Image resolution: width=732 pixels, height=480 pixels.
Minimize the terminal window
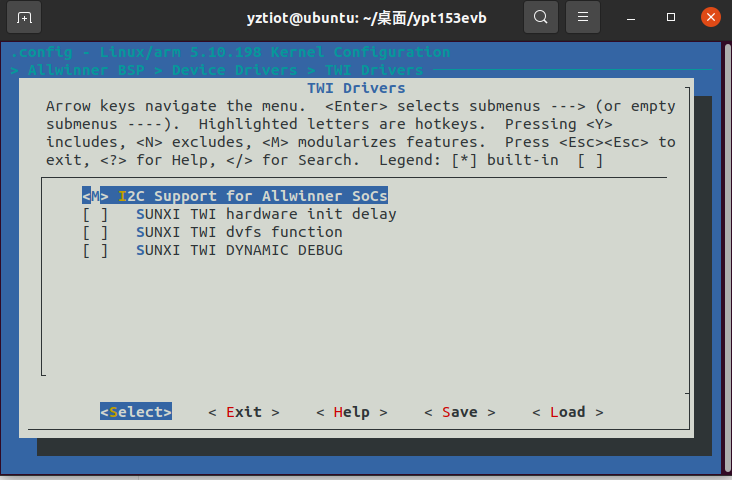coord(631,18)
